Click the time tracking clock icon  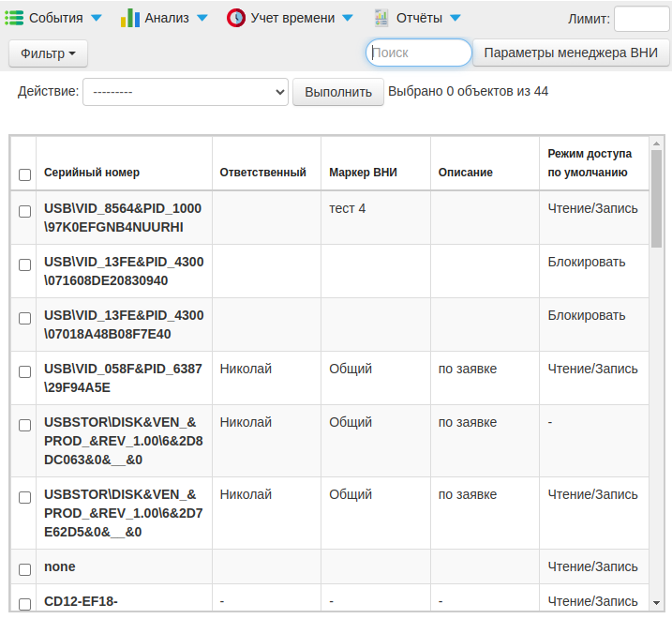pyautogui.click(x=236, y=18)
